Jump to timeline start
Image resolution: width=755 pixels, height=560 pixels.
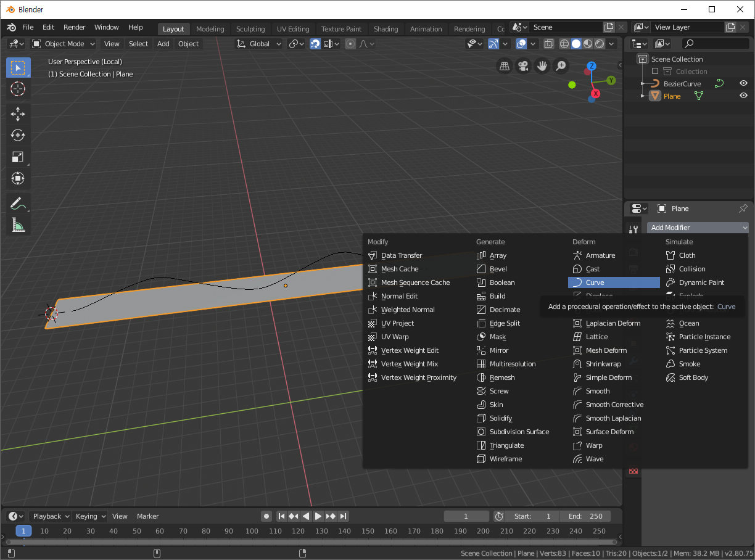coord(281,516)
